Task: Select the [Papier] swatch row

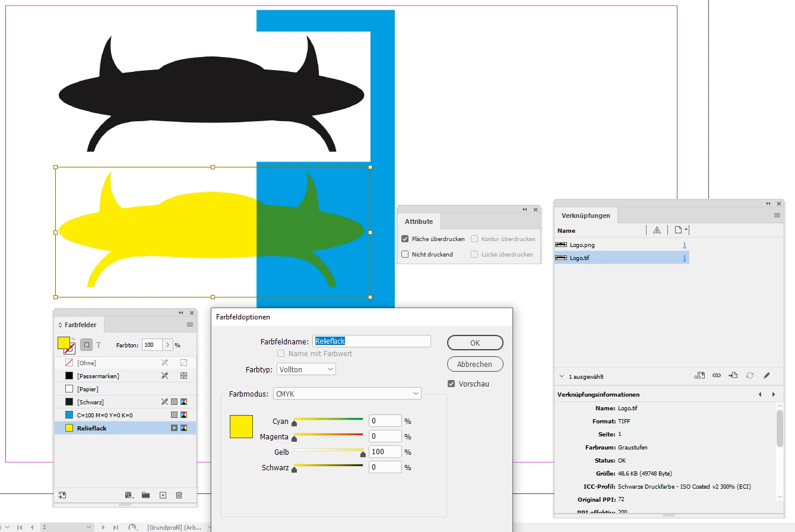Action: coord(125,389)
